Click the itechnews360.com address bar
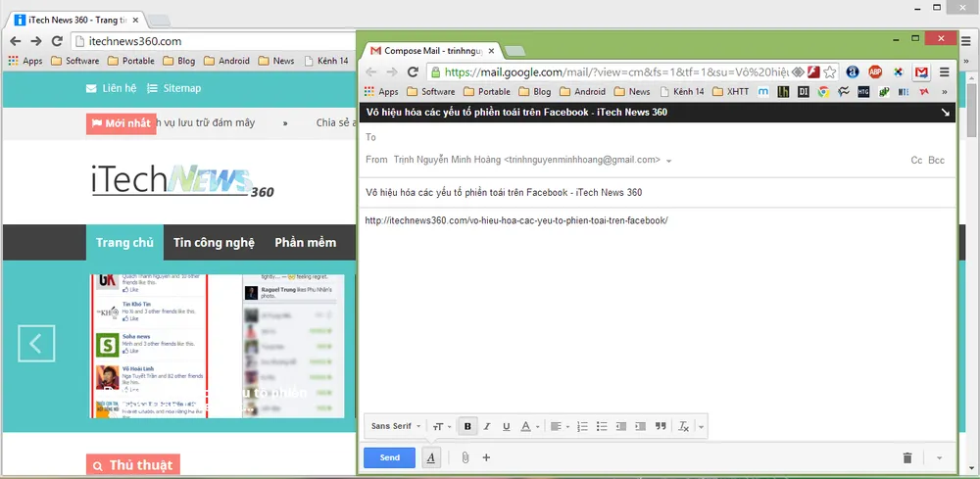Viewport: 980px width, 479px height. (213, 41)
